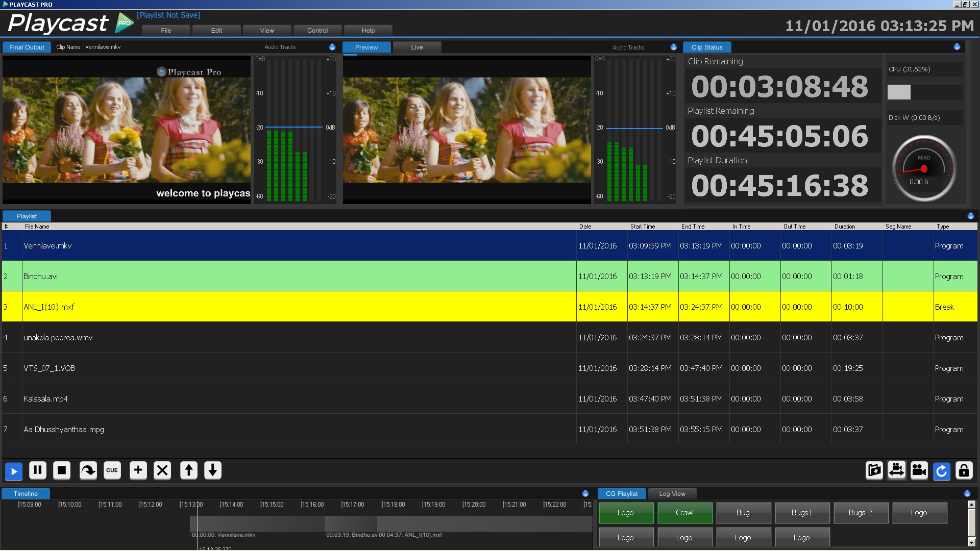
Task: Click blue dot in CG Playlist panel
Action: pyautogui.click(x=967, y=493)
